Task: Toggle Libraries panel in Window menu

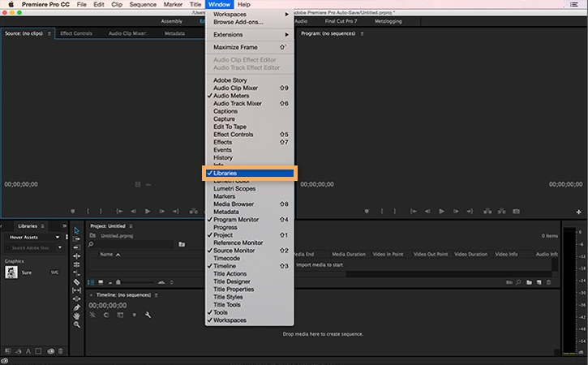Action: [249, 173]
